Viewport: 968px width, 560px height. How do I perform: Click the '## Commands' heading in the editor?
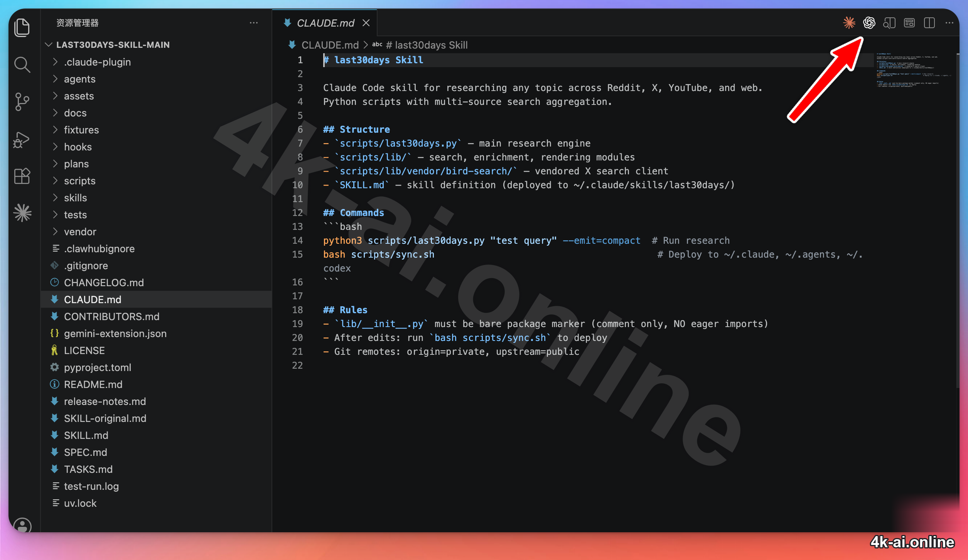354,213
